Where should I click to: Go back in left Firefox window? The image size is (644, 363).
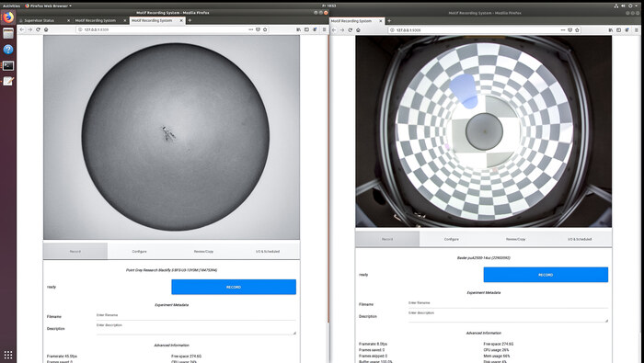[x=22, y=29]
